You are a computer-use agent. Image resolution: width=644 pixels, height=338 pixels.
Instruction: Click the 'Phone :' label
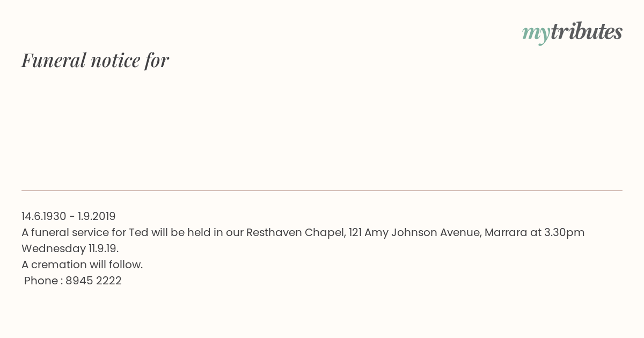coord(43,281)
